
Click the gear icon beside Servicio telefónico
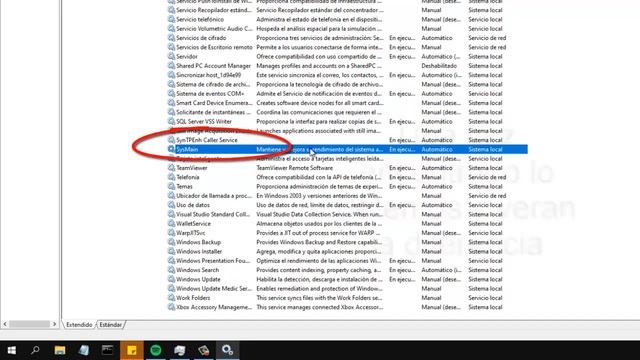(171, 19)
